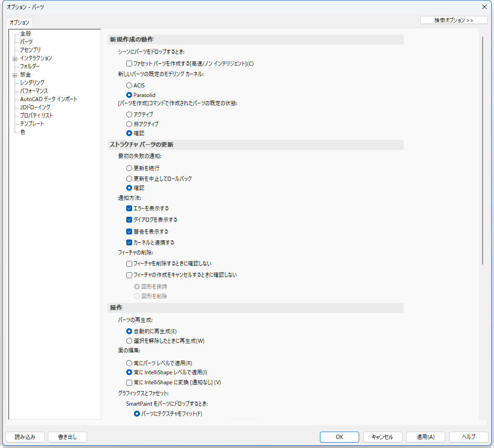Screen dimensions: 494x448
Task: Open the 色 options category
Action: (23, 132)
